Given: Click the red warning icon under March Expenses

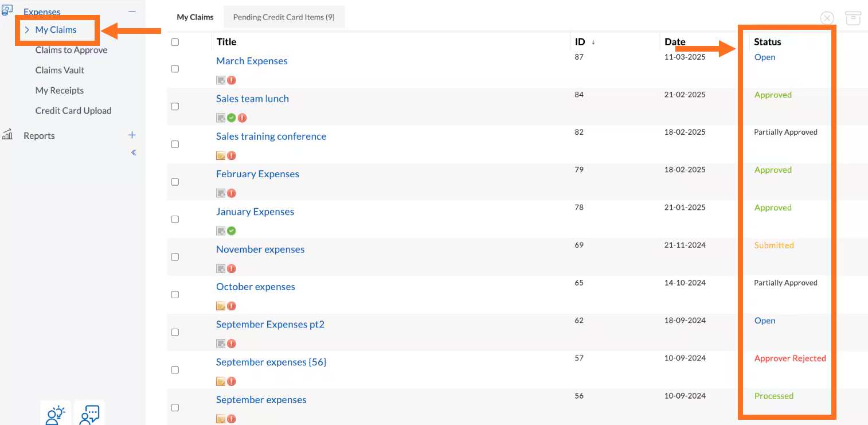Looking at the screenshot, I should point(232,80).
